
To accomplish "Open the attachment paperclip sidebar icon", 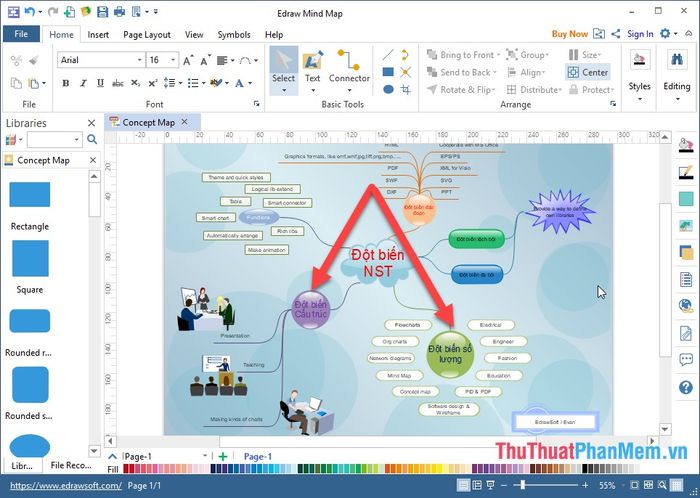I will tap(686, 333).
